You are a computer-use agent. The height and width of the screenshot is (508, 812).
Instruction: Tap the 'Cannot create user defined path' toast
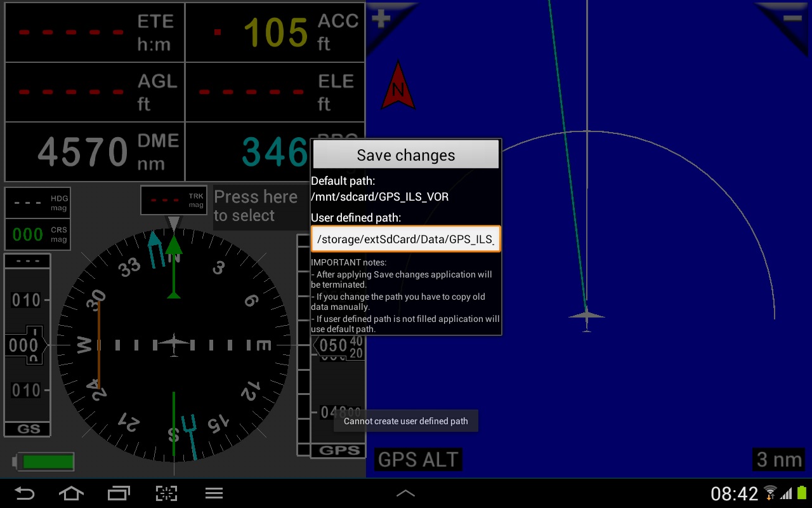406,421
